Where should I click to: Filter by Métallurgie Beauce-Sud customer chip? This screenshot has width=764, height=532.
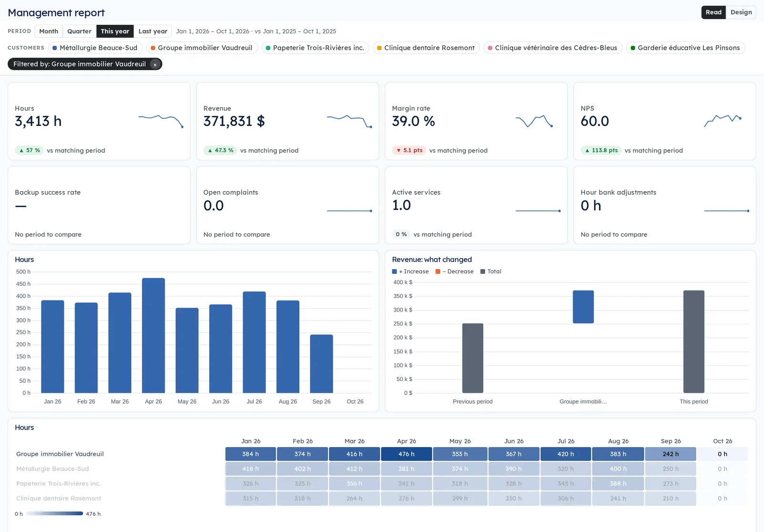click(95, 48)
